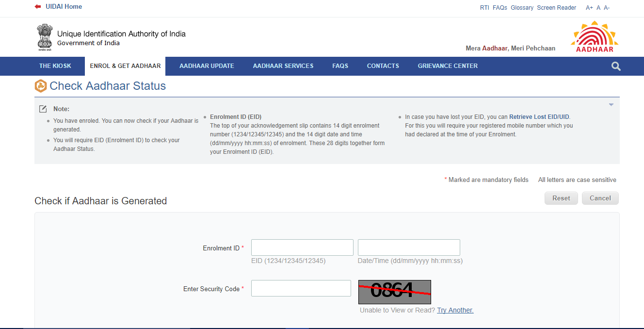Open the GRIEVANCE CENTER tab

(448, 66)
